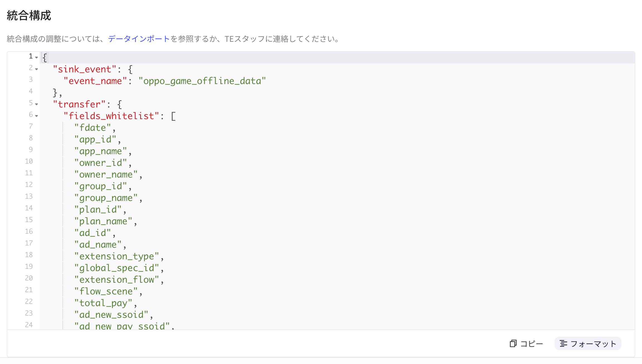Click the copy icon beside コピー
The width and height of the screenshot is (642, 364).
coord(513,344)
